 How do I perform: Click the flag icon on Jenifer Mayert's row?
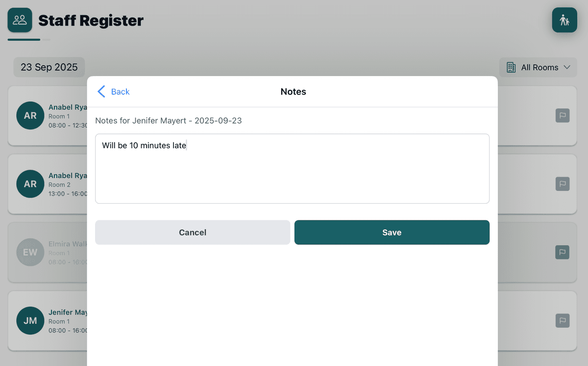click(562, 320)
